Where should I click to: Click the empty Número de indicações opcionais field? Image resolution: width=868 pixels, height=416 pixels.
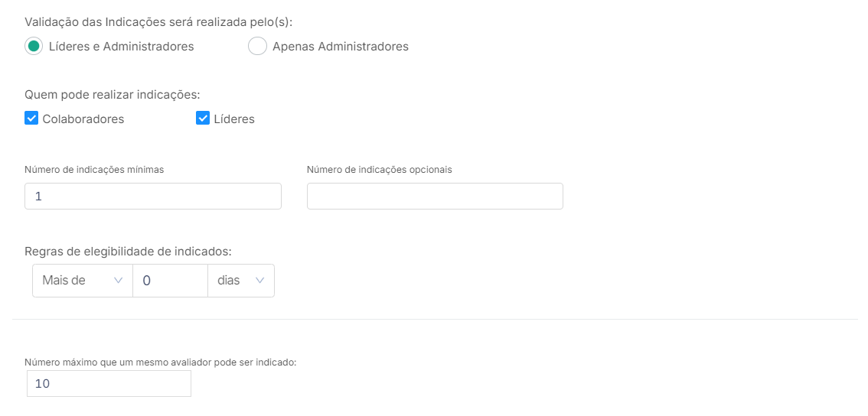pos(435,197)
